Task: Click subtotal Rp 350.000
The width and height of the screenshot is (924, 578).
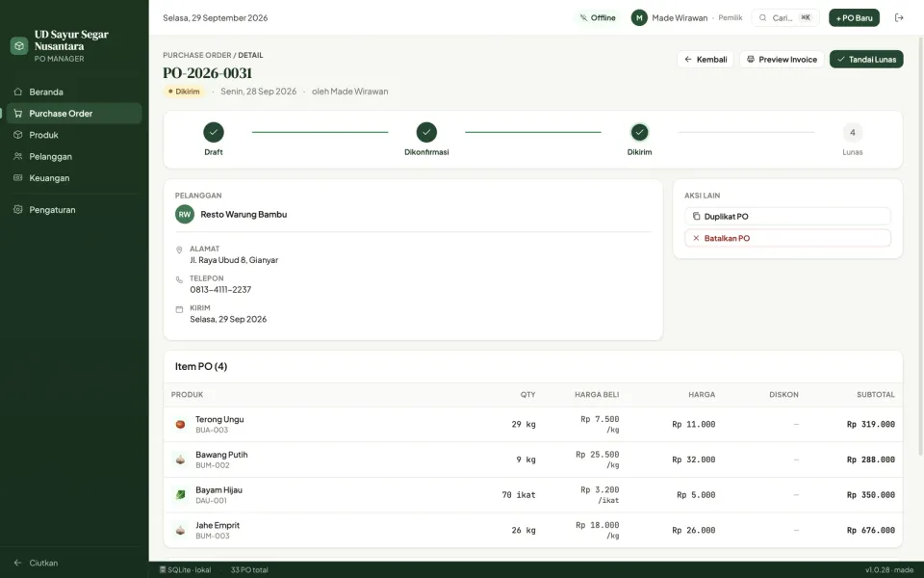Action: coord(870,495)
